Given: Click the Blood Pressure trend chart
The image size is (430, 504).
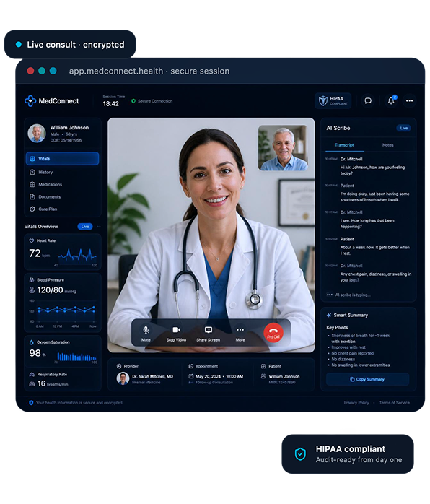Looking at the screenshot, I should (x=66, y=310).
